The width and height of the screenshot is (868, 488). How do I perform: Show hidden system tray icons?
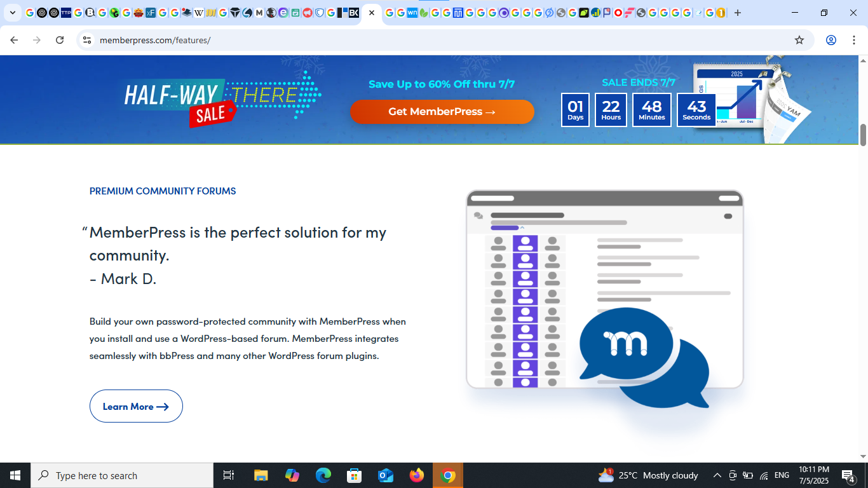717,475
